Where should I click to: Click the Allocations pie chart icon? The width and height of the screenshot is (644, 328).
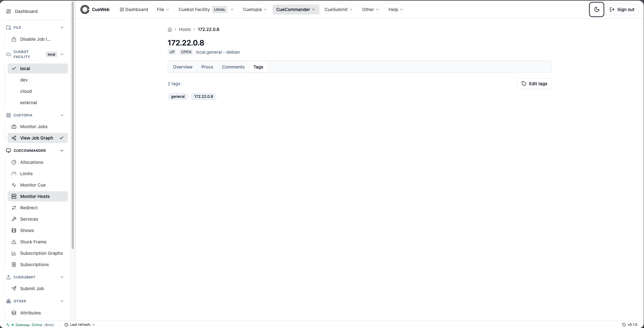(14, 162)
